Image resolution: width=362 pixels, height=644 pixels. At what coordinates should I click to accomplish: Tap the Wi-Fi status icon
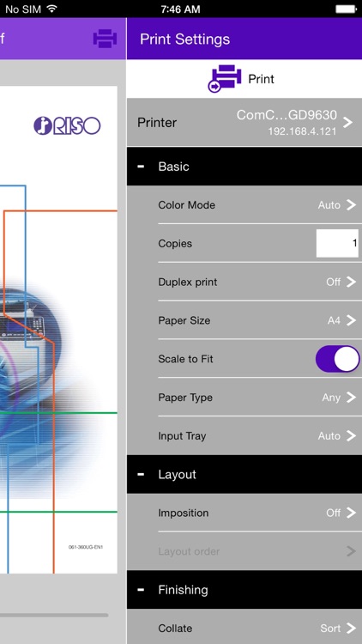[x=51, y=9]
